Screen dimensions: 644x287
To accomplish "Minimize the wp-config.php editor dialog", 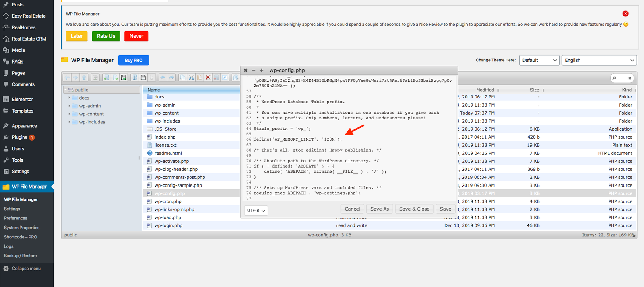I will tap(254, 70).
